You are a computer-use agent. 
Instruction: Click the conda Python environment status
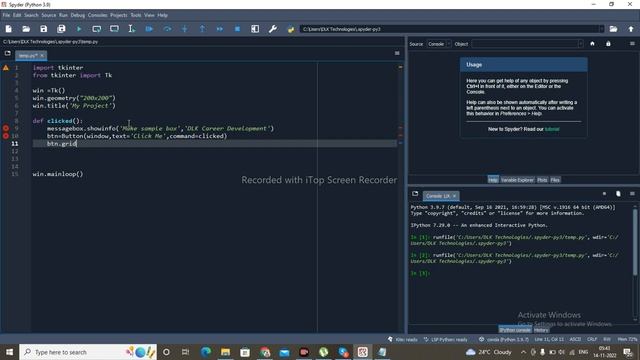pyautogui.click(x=504, y=339)
